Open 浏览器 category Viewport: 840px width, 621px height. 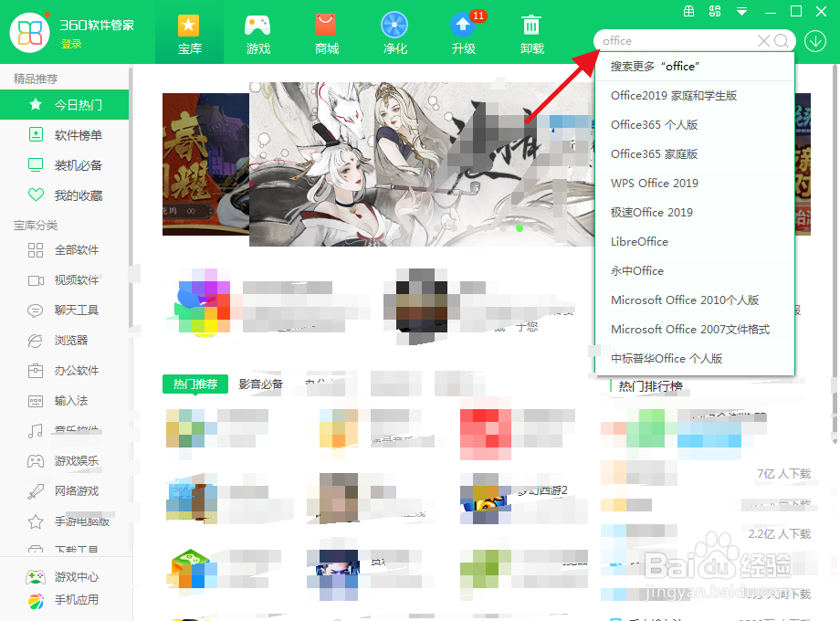pos(64,341)
